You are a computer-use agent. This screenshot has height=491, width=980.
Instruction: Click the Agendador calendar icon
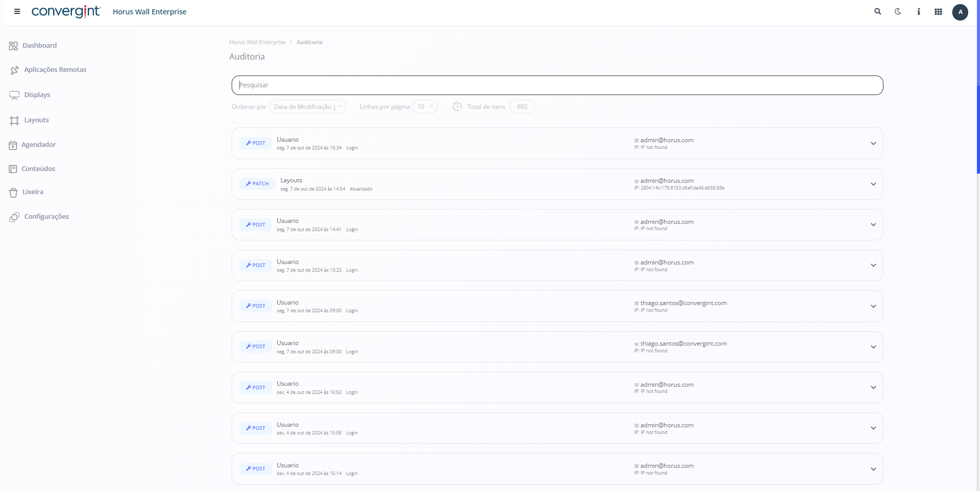(x=13, y=145)
